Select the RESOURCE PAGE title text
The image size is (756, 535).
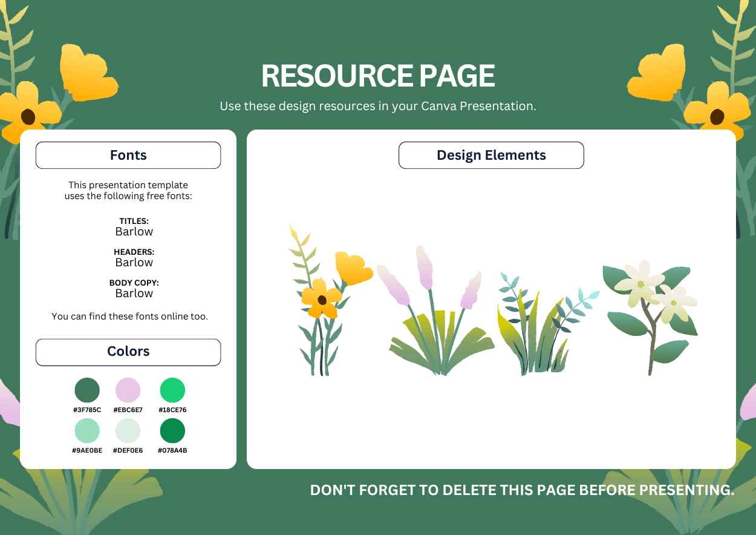378,76
